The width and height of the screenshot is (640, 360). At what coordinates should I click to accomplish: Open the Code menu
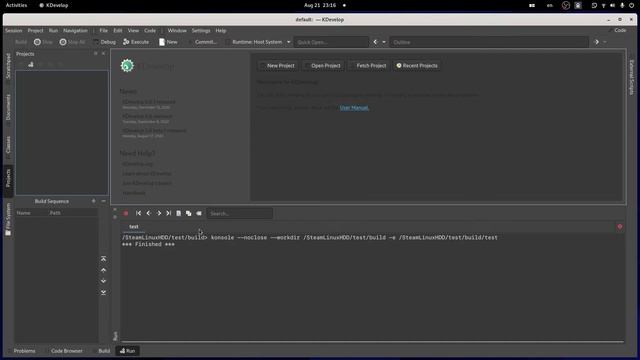click(150, 31)
